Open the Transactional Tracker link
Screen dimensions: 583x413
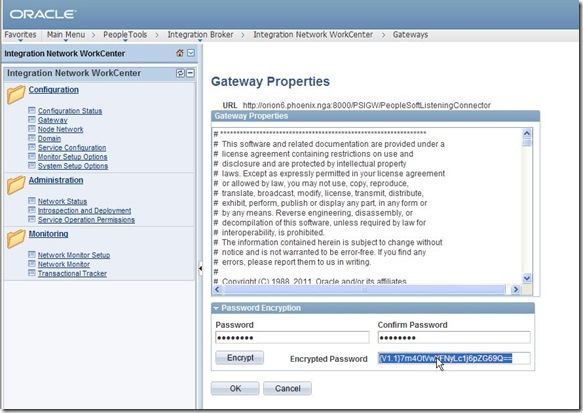tap(72, 273)
